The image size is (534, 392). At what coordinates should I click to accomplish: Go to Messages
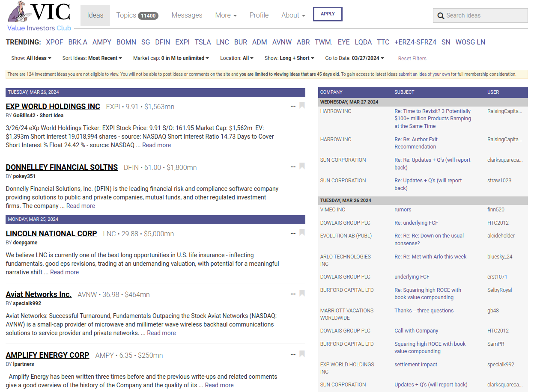pyautogui.click(x=187, y=15)
